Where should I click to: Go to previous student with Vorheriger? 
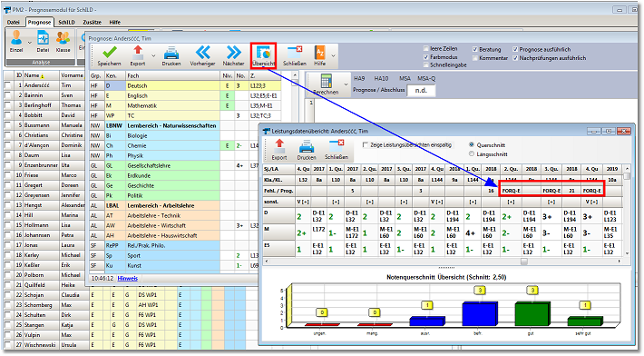coord(203,52)
